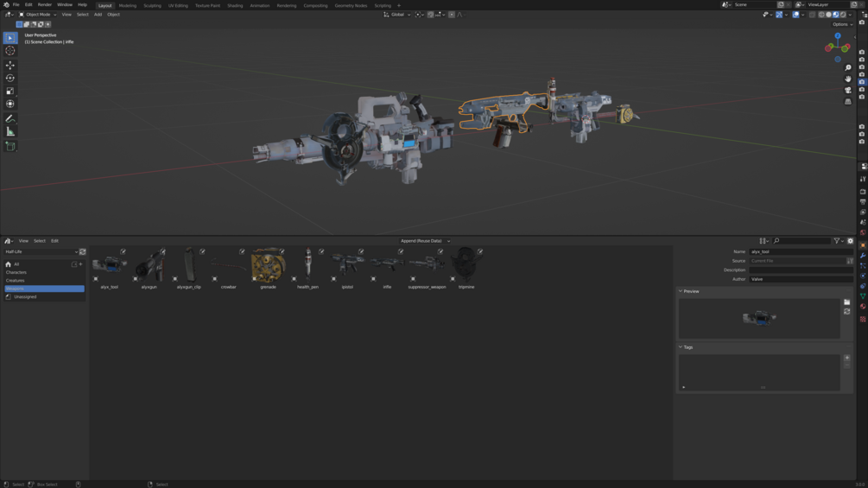Select the Rotate tool
Viewport: 868px width, 488px height.
tap(10, 78)
